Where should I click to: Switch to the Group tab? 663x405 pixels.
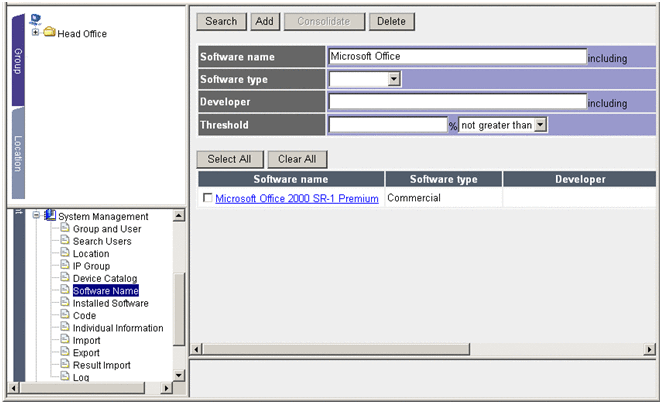[x=18, y=60]
